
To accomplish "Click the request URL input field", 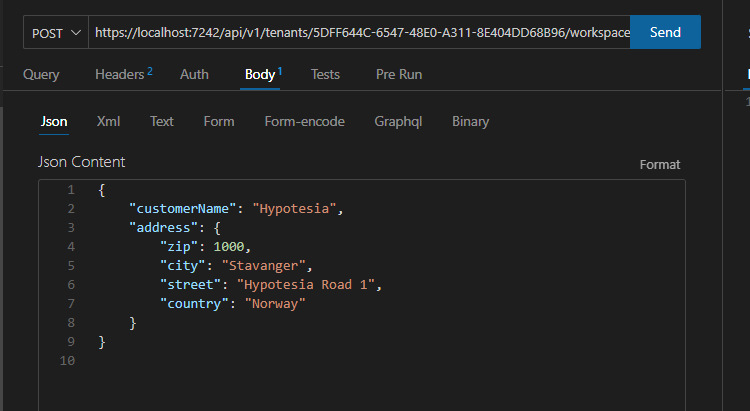I will [x=360, y=33].
